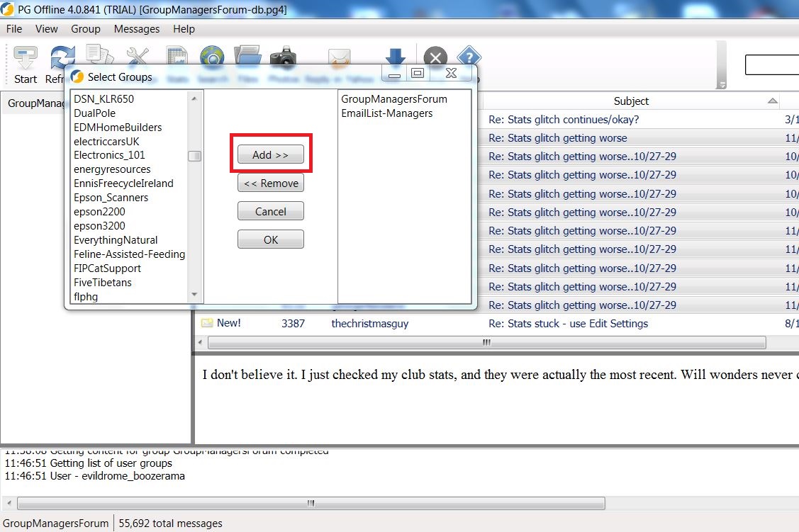The image size is (799, 532).
Task: Click 55,692 total messages in status bar
Action: click(x=171, y=523)
